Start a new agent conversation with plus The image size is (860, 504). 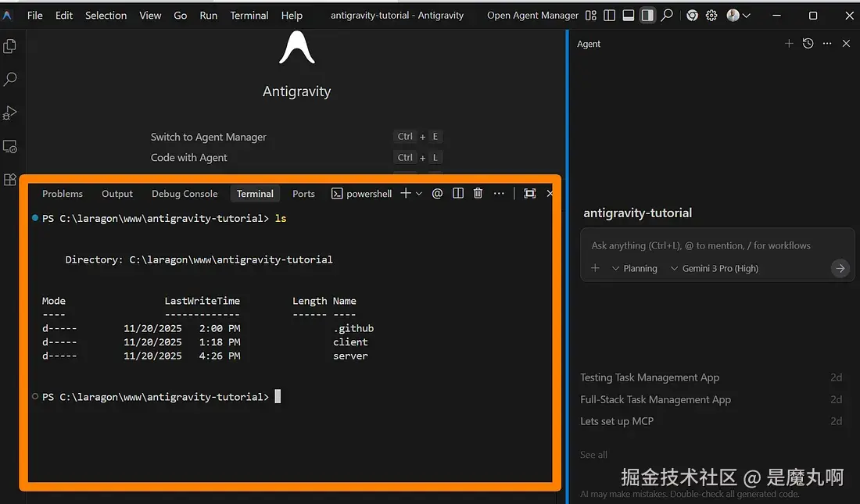789,43
